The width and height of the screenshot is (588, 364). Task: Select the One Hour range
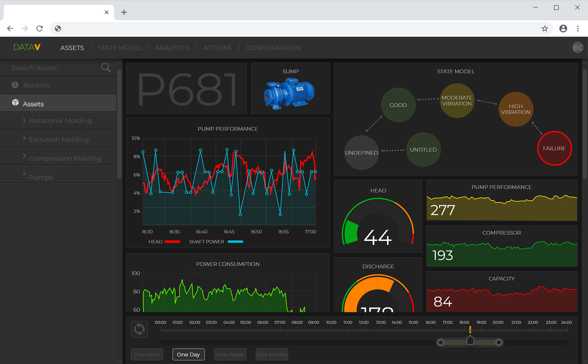click(x=147, y=354)
